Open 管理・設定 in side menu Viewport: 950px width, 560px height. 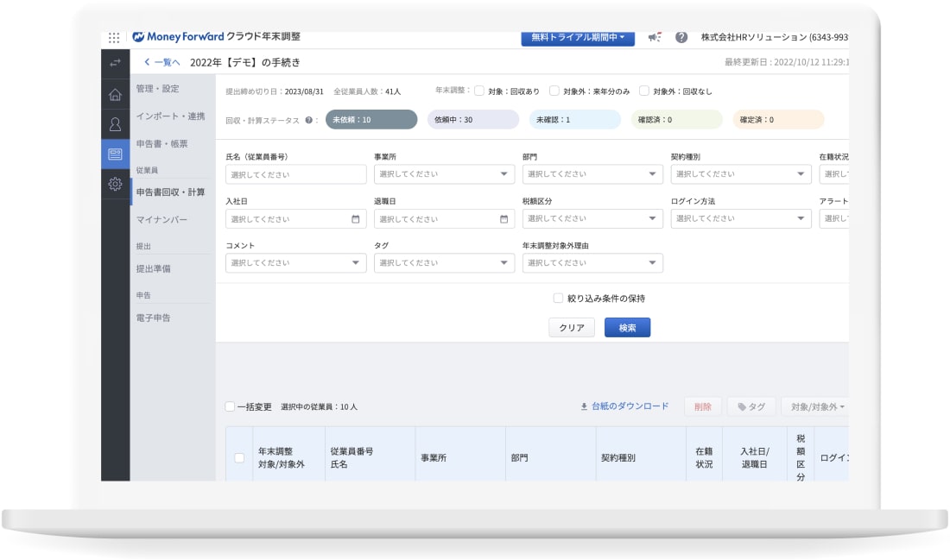point(157,88)
